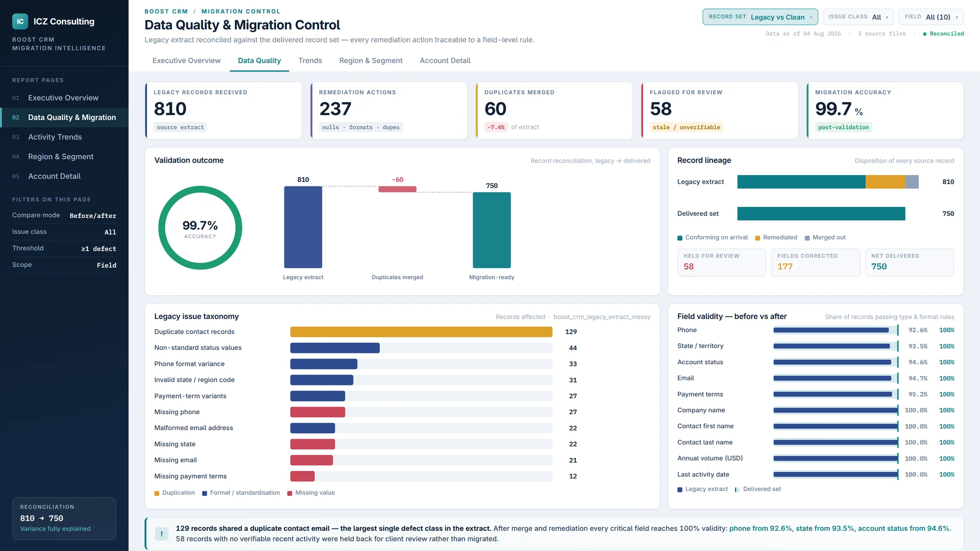Click Held For Review 58 tile

point(721,262)
